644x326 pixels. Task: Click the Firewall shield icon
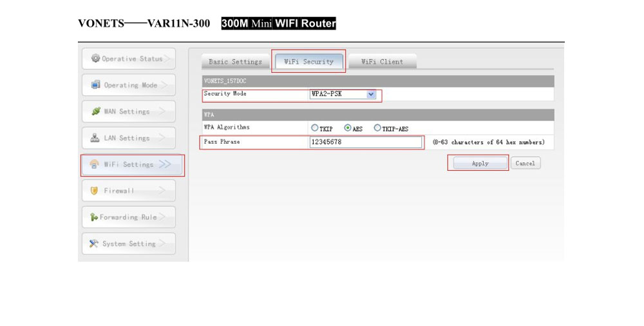pyautogui.click(x=94, y=191)
